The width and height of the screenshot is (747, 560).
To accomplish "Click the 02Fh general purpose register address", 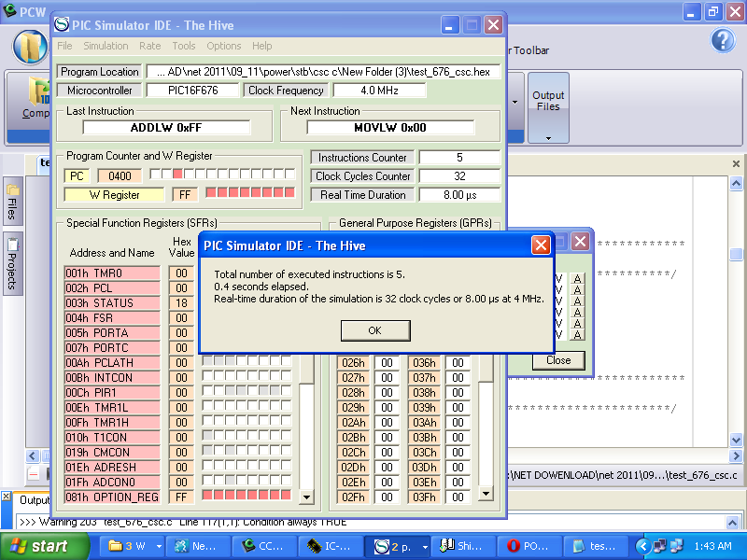I will click(x=354, y=497).
